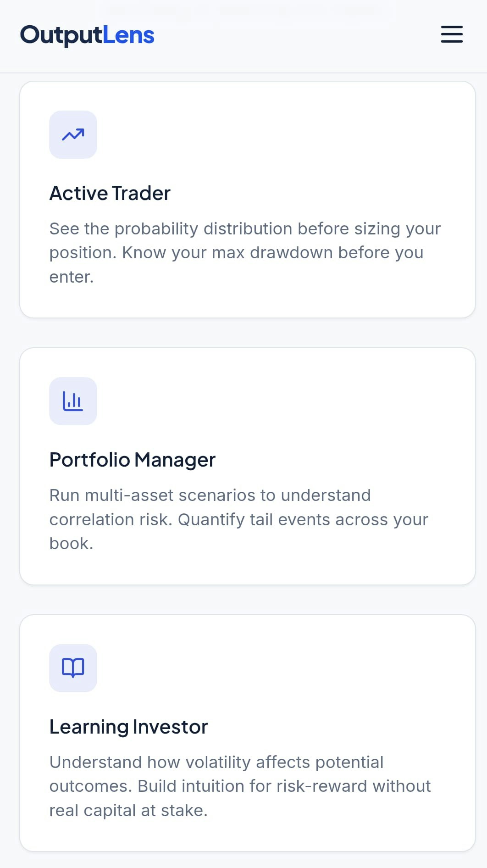Click 'Lens' in the OutputLens wordmark

pyautogui.click(x=129, y=35)
